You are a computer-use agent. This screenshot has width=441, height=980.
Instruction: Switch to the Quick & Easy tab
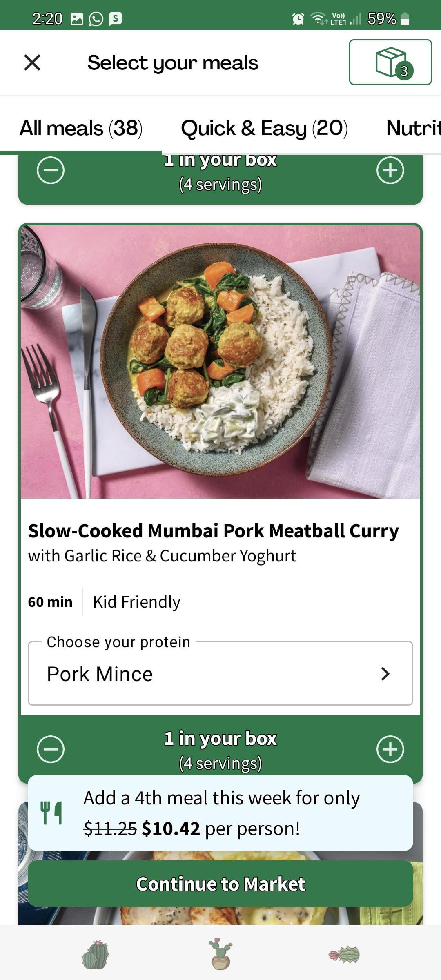[264, 128]
